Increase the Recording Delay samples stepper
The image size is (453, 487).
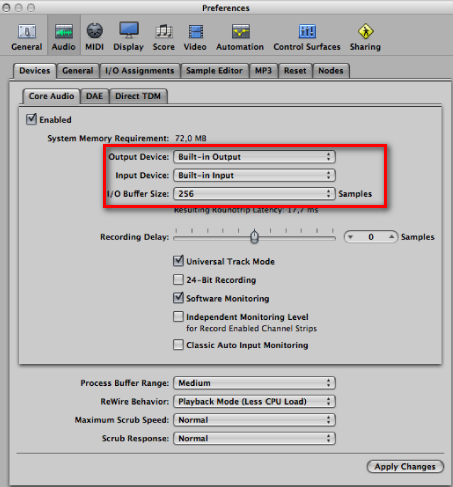(392, 237)
